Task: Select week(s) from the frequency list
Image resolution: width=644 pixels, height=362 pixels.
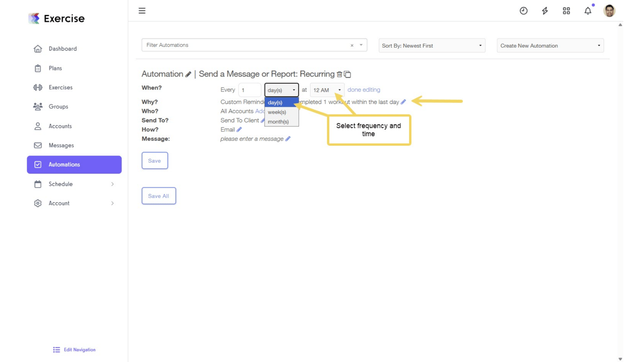Action: point(277,112)
